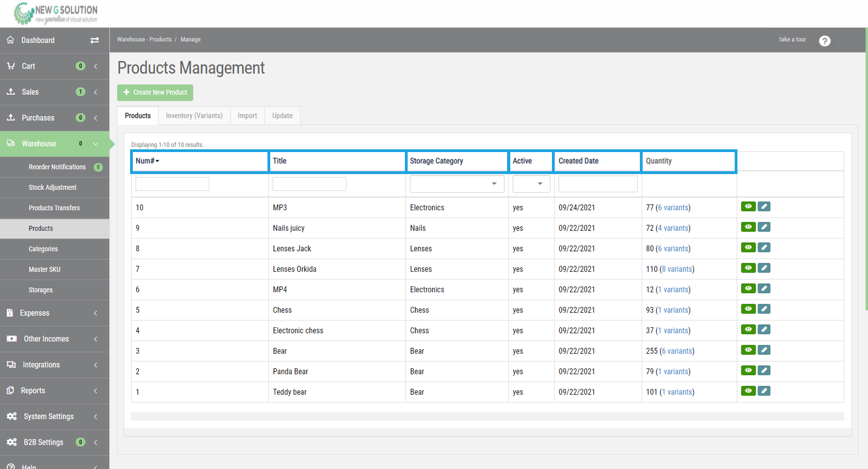Image resolution: width=868 pixels, height=469 pixels.
Task: Click the sidebar collapse arrows icon
Action: coord(94,40)
